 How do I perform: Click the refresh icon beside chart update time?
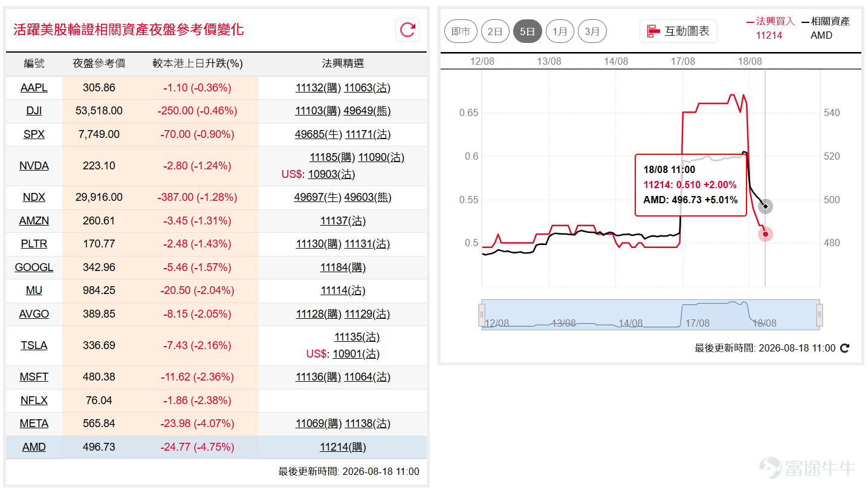(x=845, y=348)
